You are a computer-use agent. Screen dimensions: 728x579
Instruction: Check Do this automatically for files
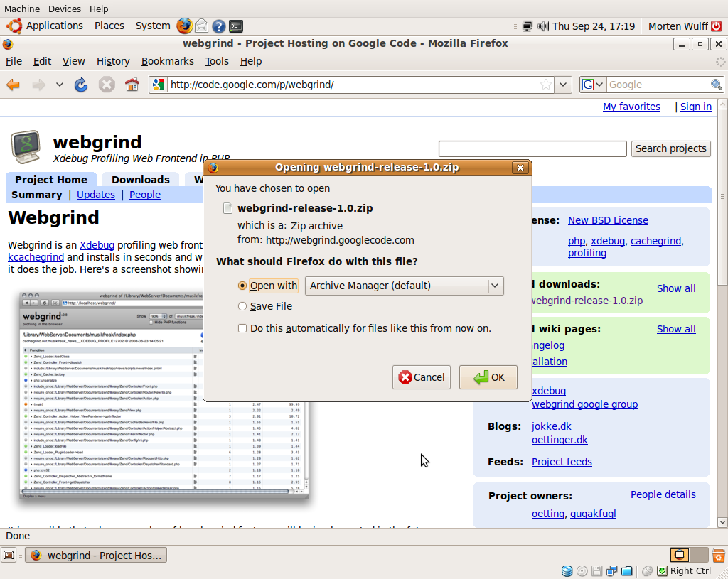[242, 328]
